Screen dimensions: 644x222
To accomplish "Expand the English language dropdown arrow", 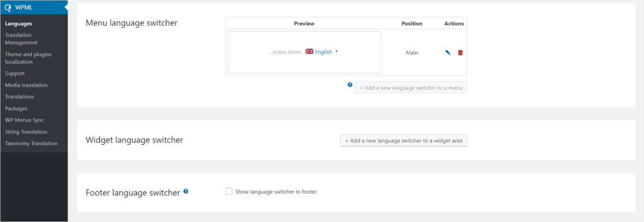I will [x=336, y=52].
